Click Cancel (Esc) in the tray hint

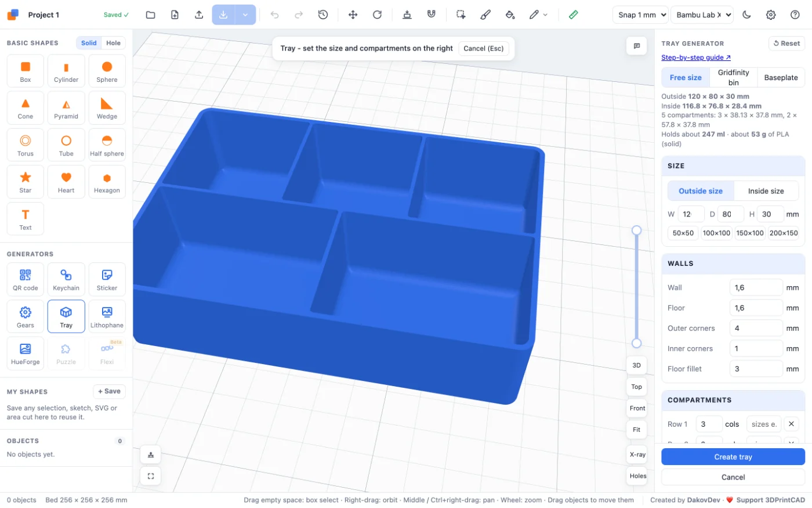[484, 48]
